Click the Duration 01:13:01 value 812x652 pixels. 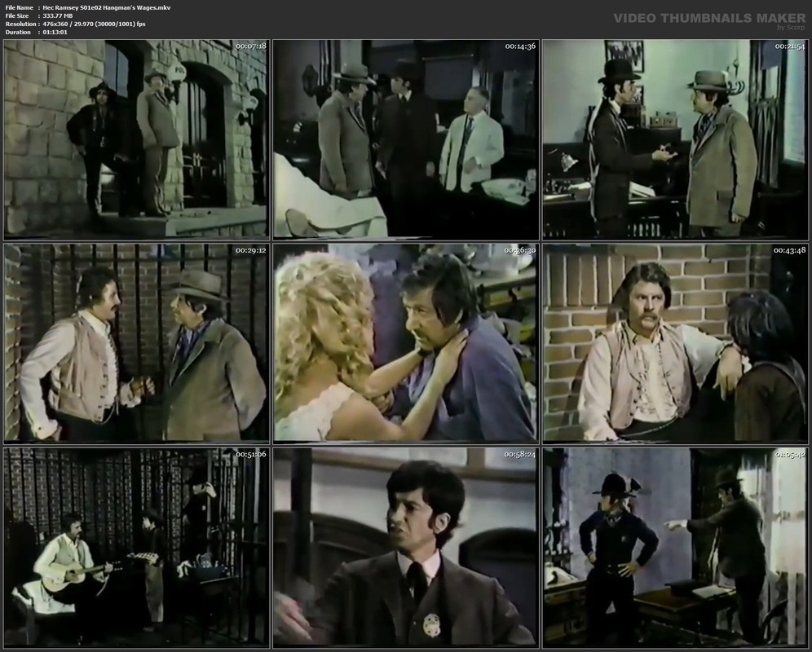(55, 32)
